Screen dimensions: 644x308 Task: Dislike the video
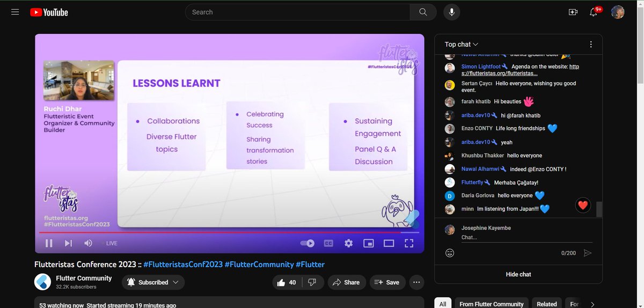313,282
